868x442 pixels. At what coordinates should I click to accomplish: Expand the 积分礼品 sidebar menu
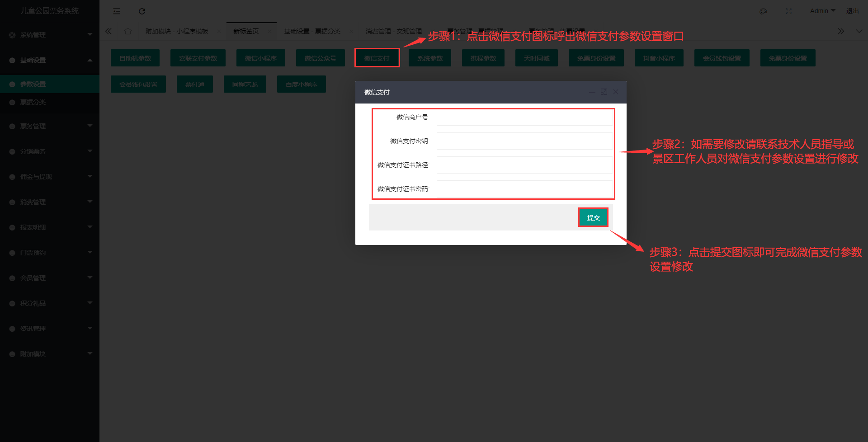coord(50,303)
